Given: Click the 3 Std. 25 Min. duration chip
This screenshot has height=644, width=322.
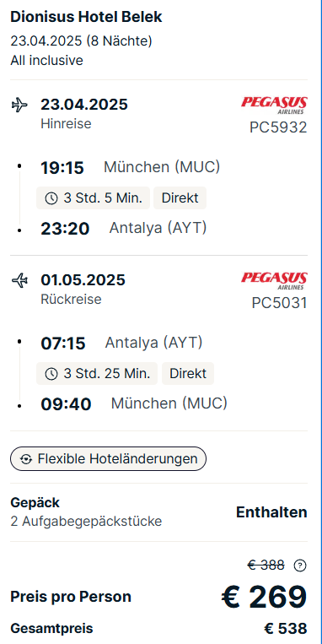Looking at the screenshot, I should pos(97,373).
